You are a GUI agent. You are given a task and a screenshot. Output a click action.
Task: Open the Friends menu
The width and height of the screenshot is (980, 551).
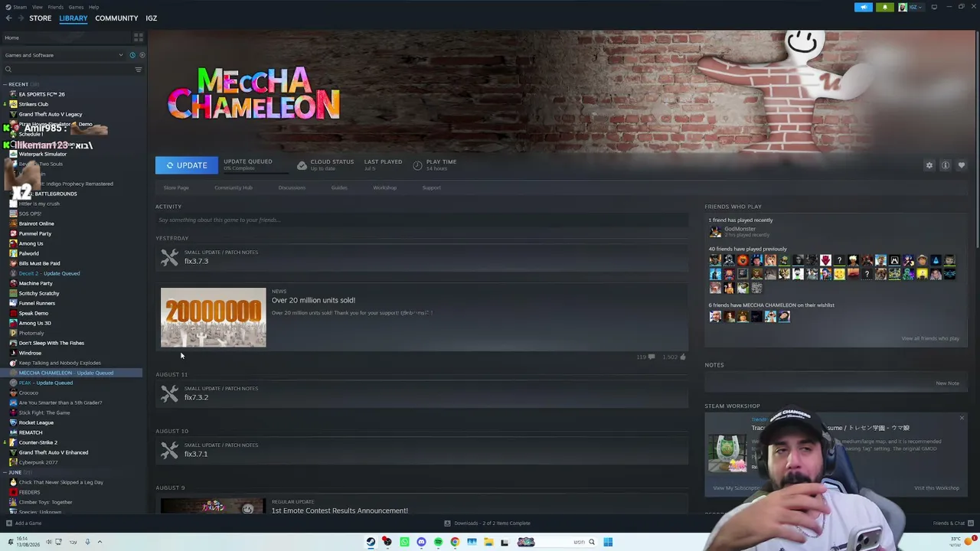55,7
